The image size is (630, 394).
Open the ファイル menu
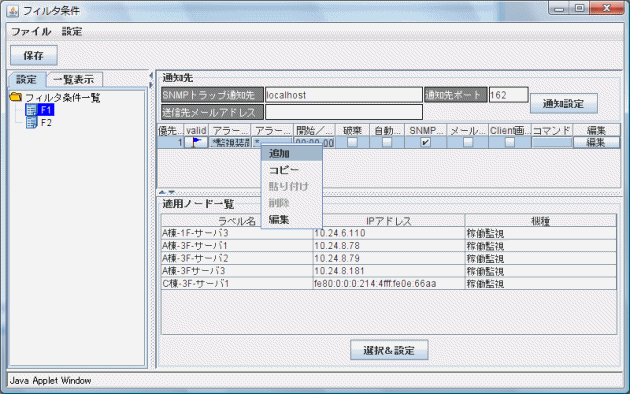[31, 32]
